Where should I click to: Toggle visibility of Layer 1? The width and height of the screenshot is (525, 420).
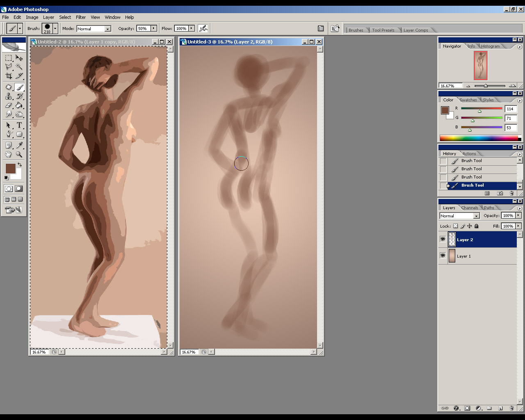tap(443, 256)
